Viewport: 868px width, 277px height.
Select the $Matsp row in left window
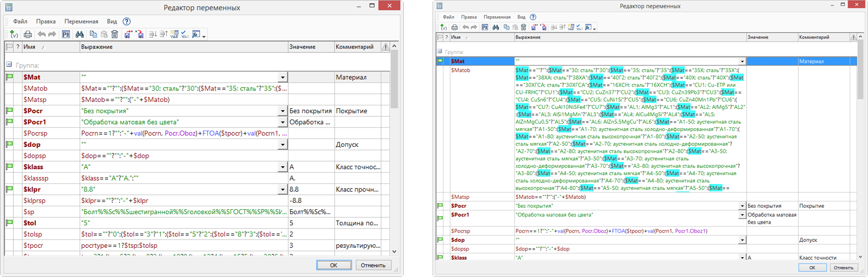click(x=197, y=99)
